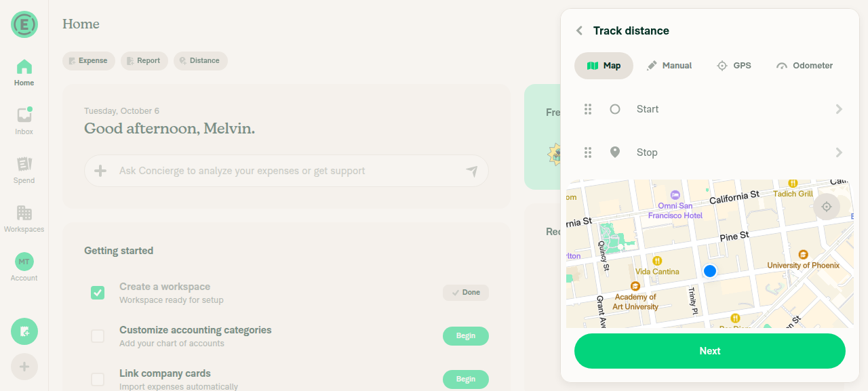This screenshot has width=868, height=391.
Task: Click the Getting started heading
Action: pyautogui.click(x=119, y=251)
